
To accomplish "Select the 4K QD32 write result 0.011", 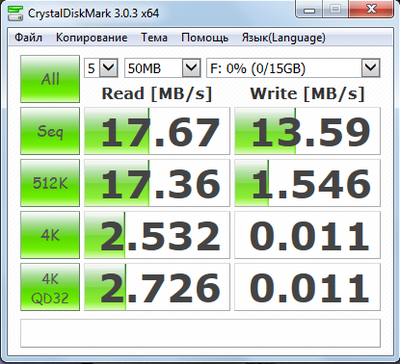I will (x=307, y=287).
